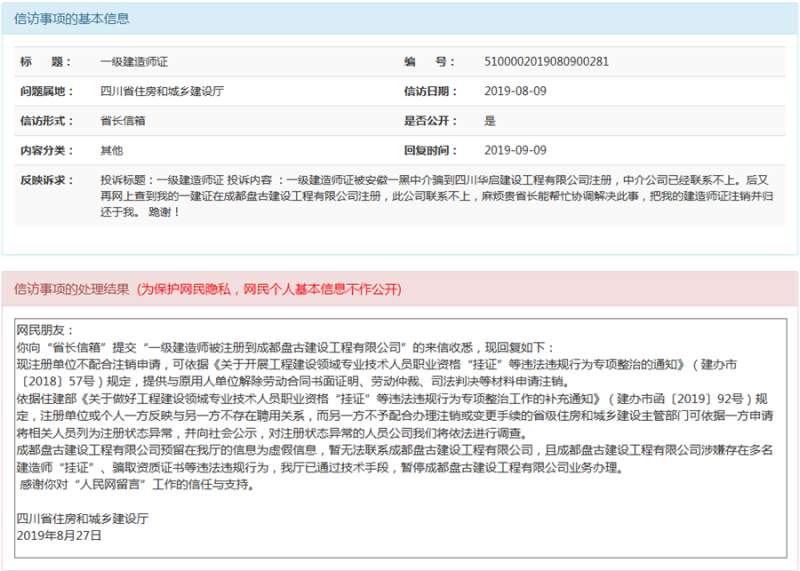The image size is (800, 571).
Task: Click the reply closing line beginning 感谢你对
Action: coord(136,485)
